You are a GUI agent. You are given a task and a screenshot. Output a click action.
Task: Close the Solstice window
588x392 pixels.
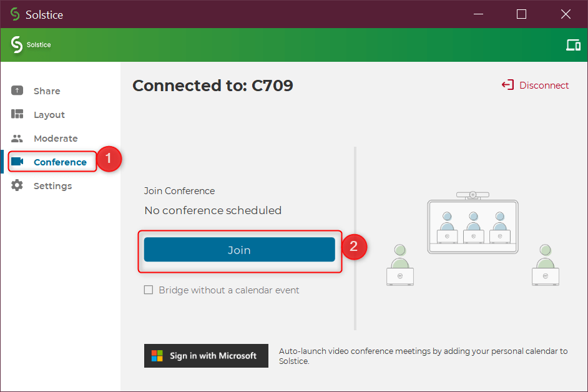(566, 14)
